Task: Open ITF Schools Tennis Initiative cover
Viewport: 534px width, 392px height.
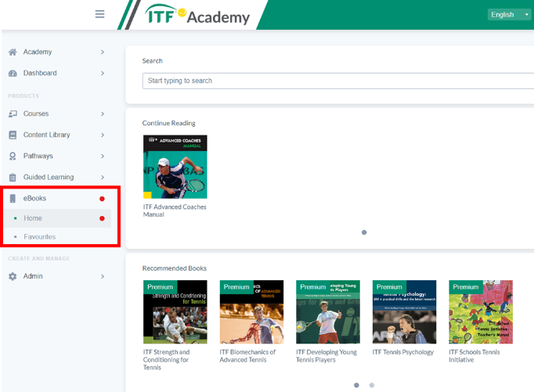Action: click(x=481, y=312)
